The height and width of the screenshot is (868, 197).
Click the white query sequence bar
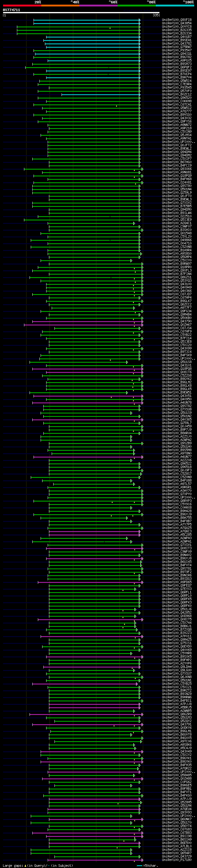click(81, 13)
